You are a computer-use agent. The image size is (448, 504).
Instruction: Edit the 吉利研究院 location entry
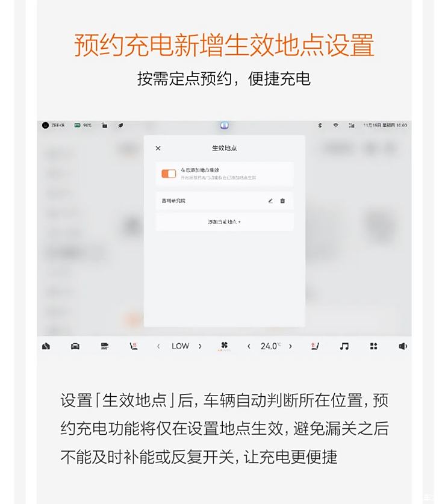(270, 201)
